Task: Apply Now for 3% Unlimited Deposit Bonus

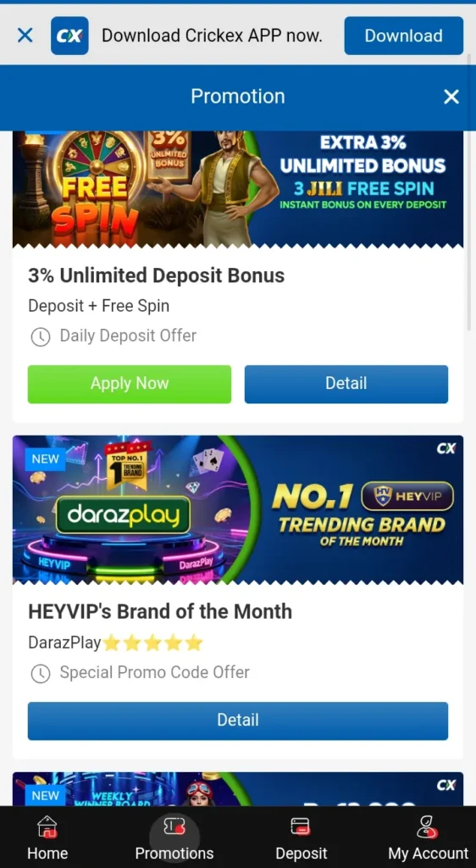Action: [x=130, y=384]
